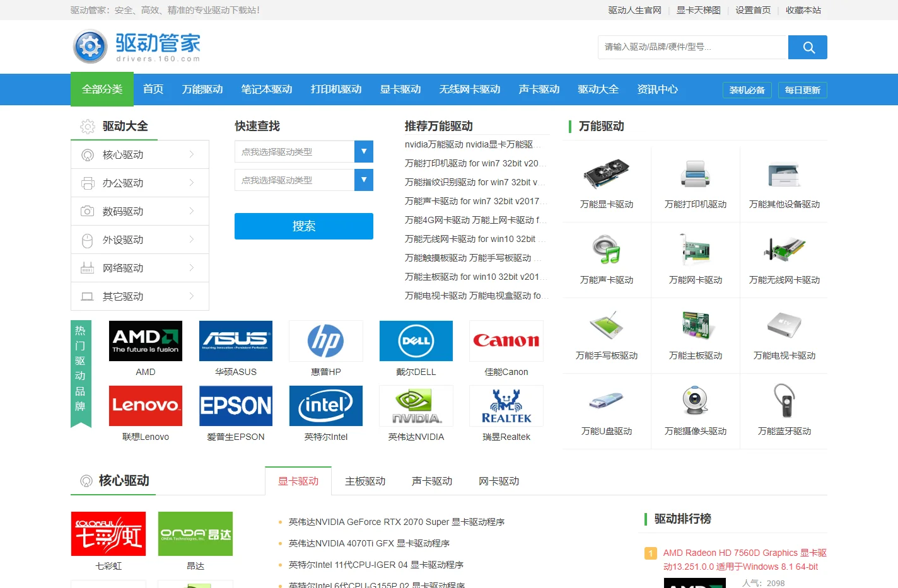Viewport: 898px width, 588px height.
Task: Open the second driver type dropdown
Action: tap(304, 180)
